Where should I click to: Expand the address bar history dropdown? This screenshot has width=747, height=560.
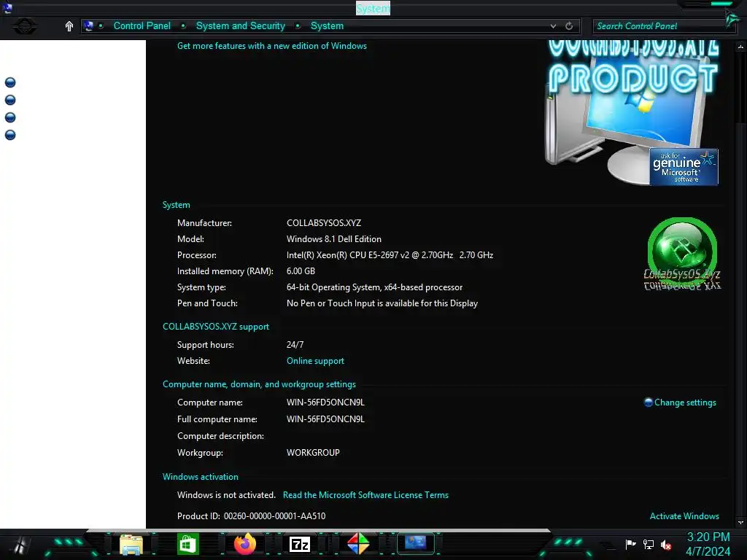tap(553, 26)
